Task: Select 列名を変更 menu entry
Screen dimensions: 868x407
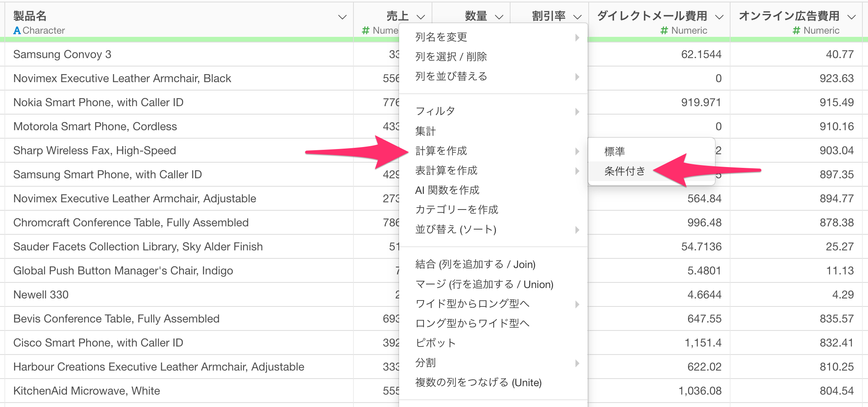Action: click(441, 37)
